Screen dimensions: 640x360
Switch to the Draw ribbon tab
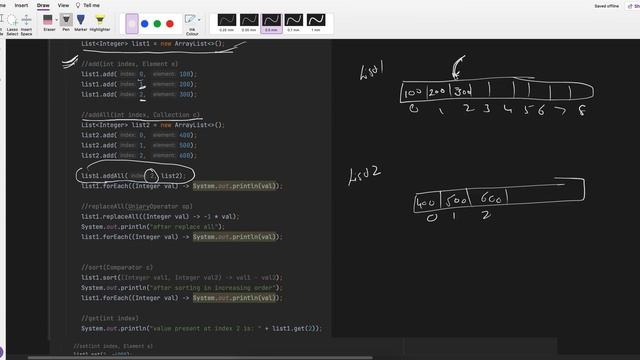point(43,5)
